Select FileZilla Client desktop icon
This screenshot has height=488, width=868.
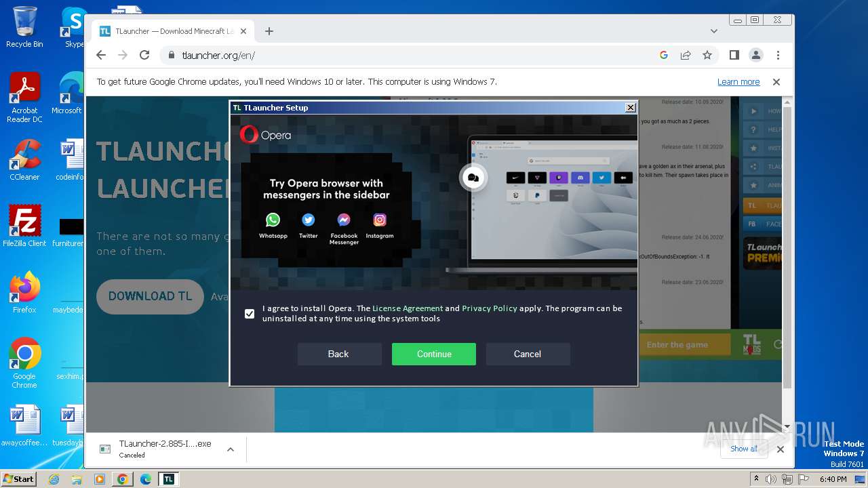tap(24, 226)
